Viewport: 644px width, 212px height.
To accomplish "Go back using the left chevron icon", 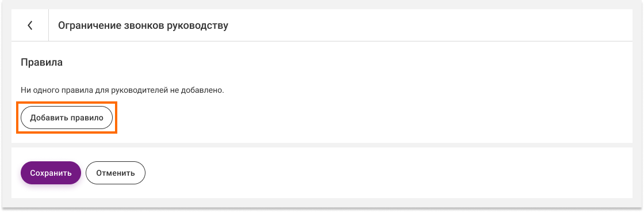I will [x=30, y=25].
